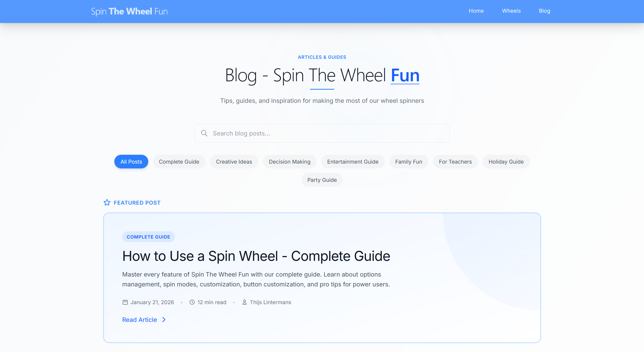Click the star icon beside Featured Post
The width and height of the screenshot is (644, 352).
click(107, 202)
